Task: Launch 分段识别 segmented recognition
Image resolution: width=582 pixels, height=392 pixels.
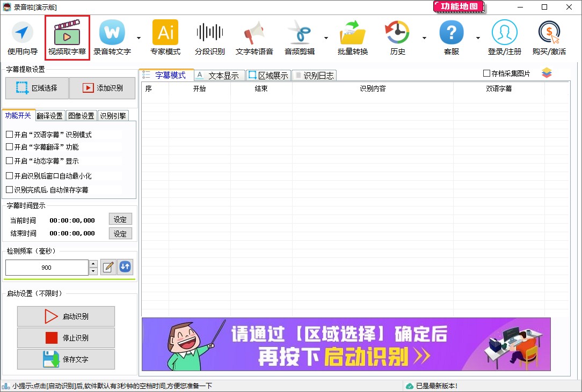Action: point(209,36)
